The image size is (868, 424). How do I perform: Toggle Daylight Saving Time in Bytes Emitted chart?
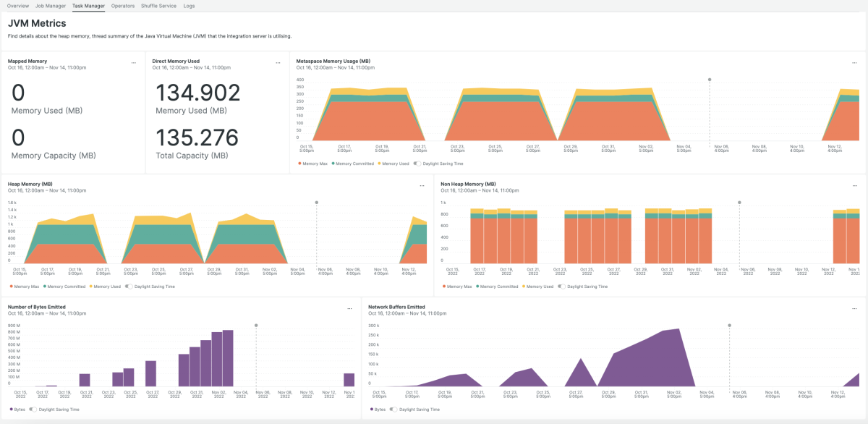point(33,410)
